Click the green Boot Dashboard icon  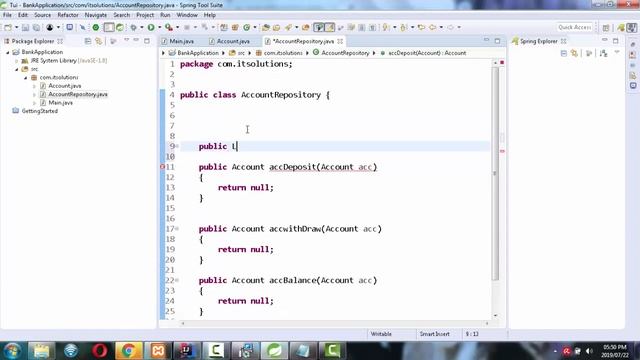[x=96, y=27]
